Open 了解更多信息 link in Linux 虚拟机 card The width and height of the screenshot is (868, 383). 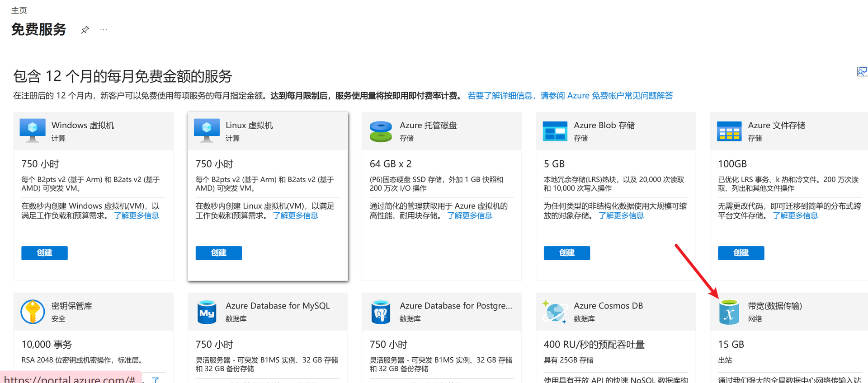coord(296,216)
